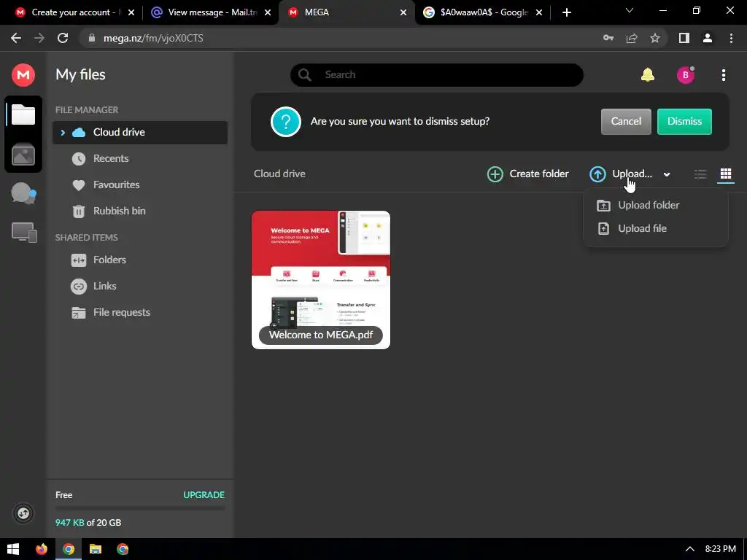The image size is (747, 560).
Task: Click the Cloud drive breadcrumb label
Action: [279, 174]
